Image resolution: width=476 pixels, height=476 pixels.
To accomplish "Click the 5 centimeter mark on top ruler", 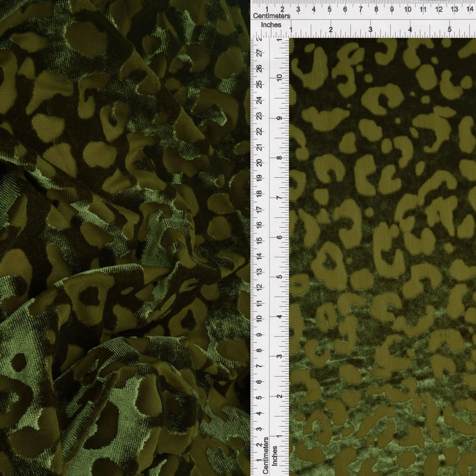I will point(329,9).
